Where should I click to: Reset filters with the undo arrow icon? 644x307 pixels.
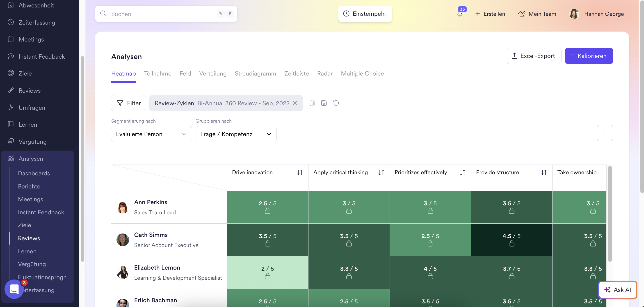click(336, 103)
